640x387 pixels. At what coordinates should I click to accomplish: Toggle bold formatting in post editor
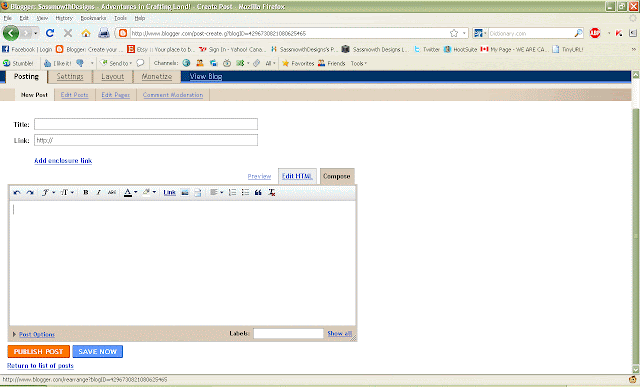coord(86,193)
